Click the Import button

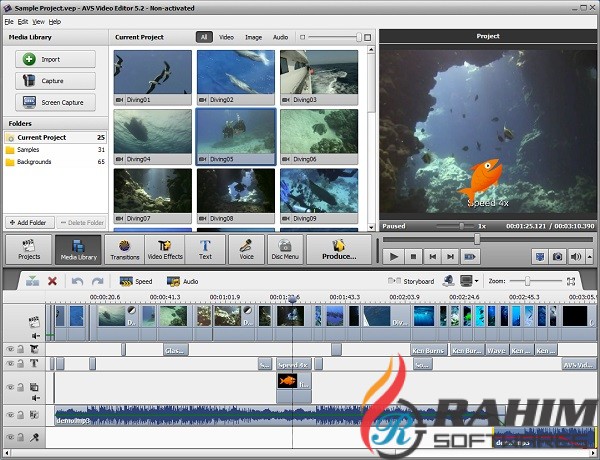tap(53, 59)
